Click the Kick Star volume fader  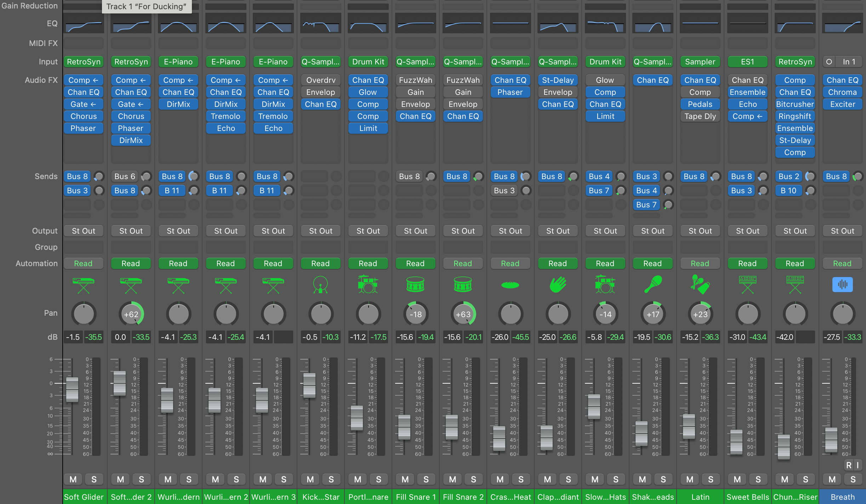309,385
